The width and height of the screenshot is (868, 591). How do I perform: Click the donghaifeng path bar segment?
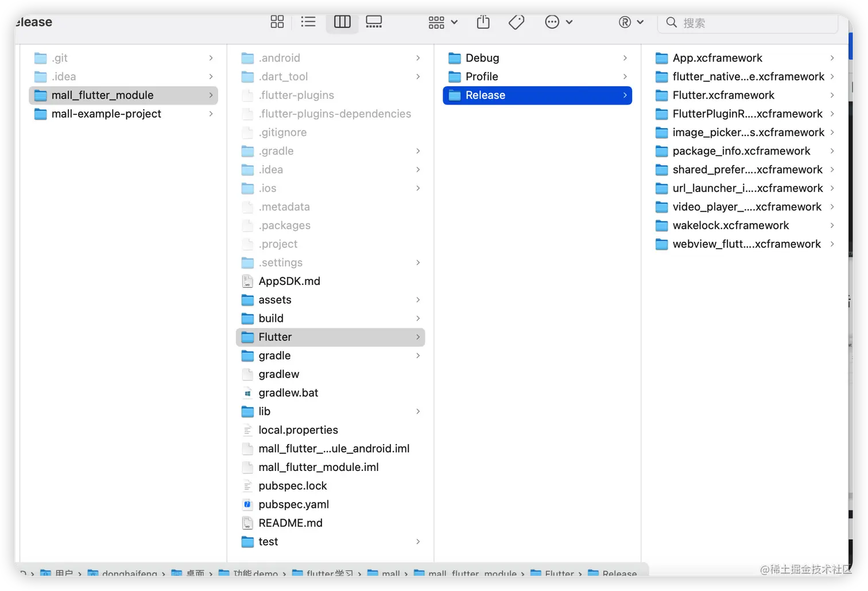tap(122, 573)
